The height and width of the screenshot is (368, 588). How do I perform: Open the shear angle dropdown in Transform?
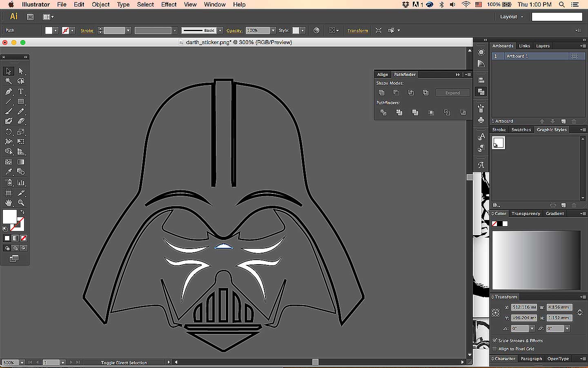pos(567,329)
